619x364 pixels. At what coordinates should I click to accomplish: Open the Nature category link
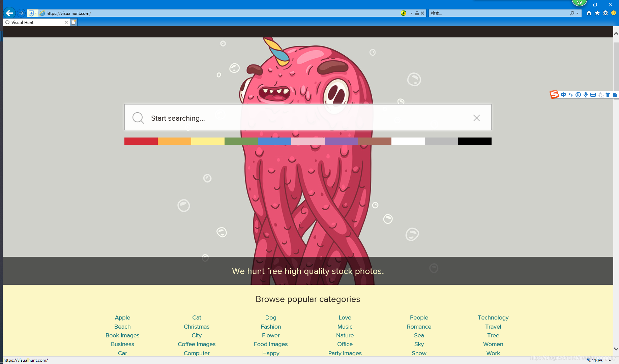pyautogui.click(x=345, y=335)
